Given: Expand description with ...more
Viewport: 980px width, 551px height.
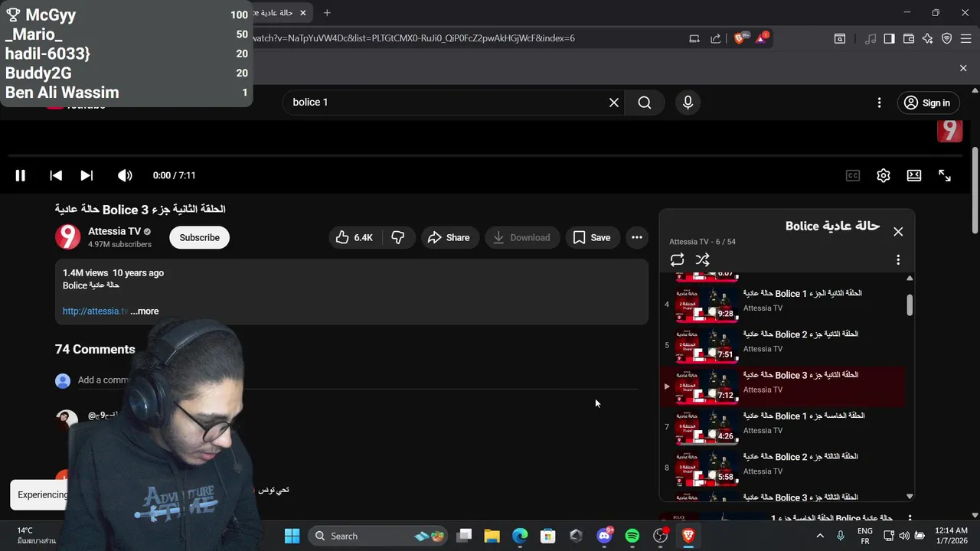Looking at the screenshot, I should click(145, 311).
